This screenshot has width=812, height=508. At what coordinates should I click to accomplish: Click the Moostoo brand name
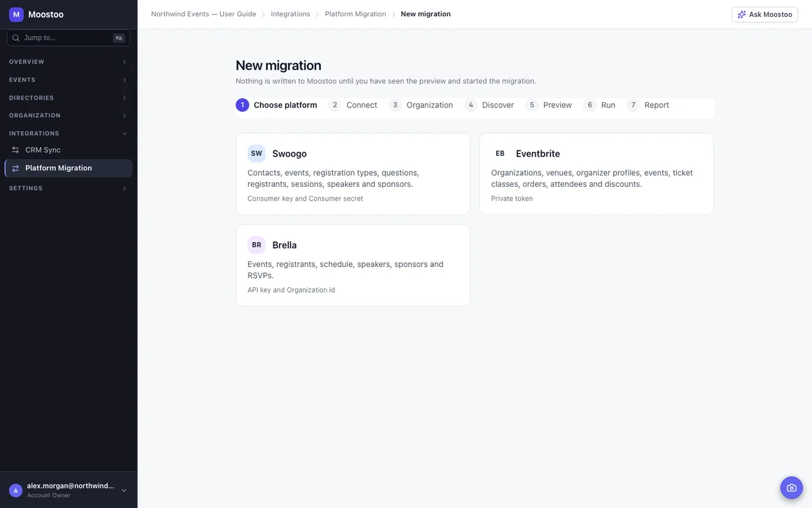coord(47,14)
